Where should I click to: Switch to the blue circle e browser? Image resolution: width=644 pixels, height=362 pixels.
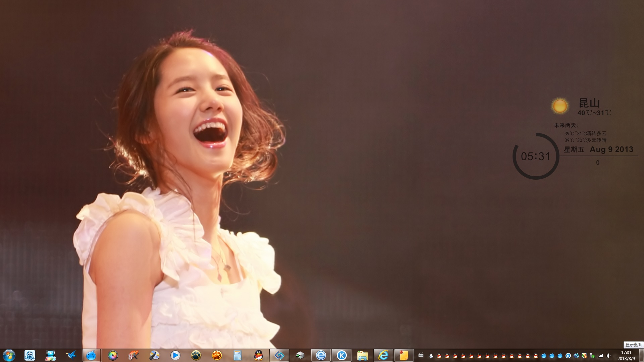(x=321, y=355)
